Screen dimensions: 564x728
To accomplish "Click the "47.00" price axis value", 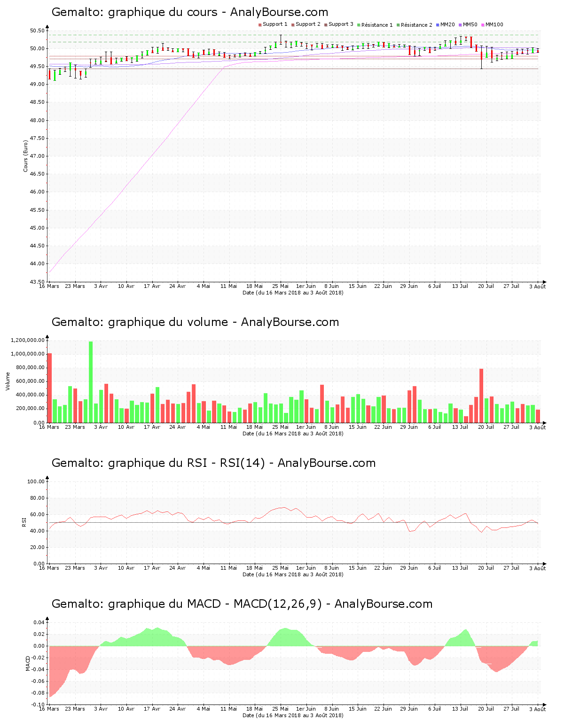I will [x=37, y=156].
